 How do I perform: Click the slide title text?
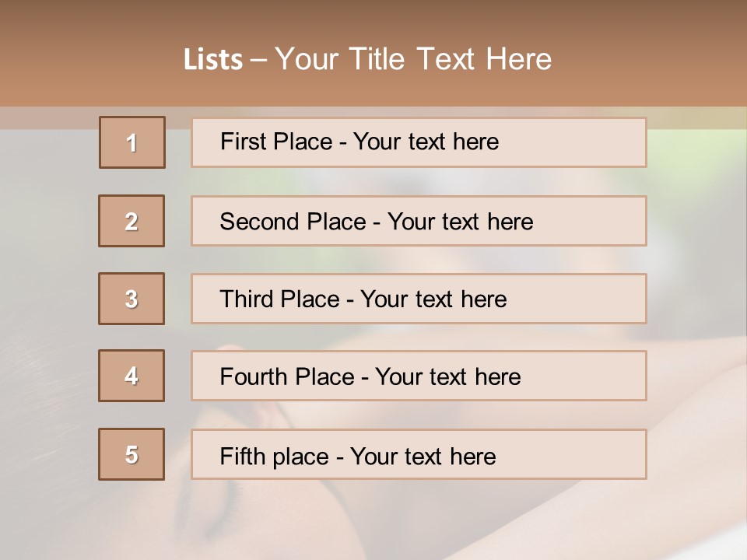[367, 59]
